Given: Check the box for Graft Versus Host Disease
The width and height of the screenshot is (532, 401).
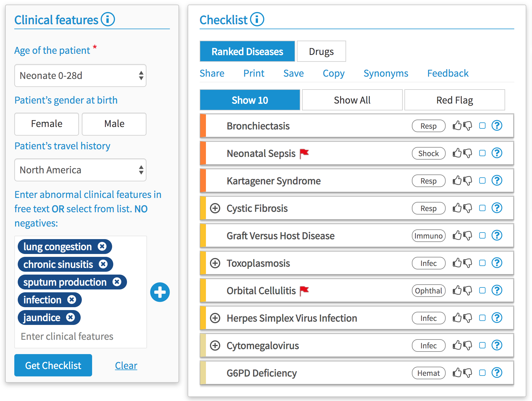Looking at the screenshot, I should coord(482,235).
